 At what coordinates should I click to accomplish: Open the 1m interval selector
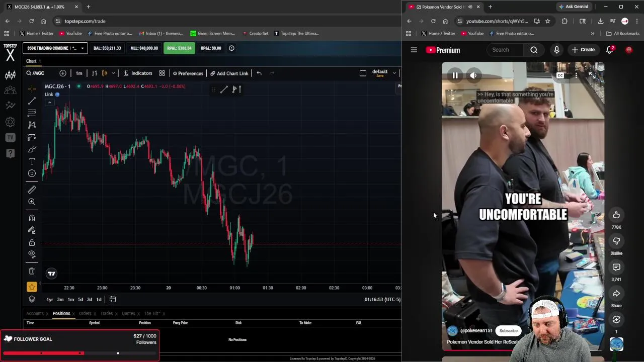(x=79, y=73)
